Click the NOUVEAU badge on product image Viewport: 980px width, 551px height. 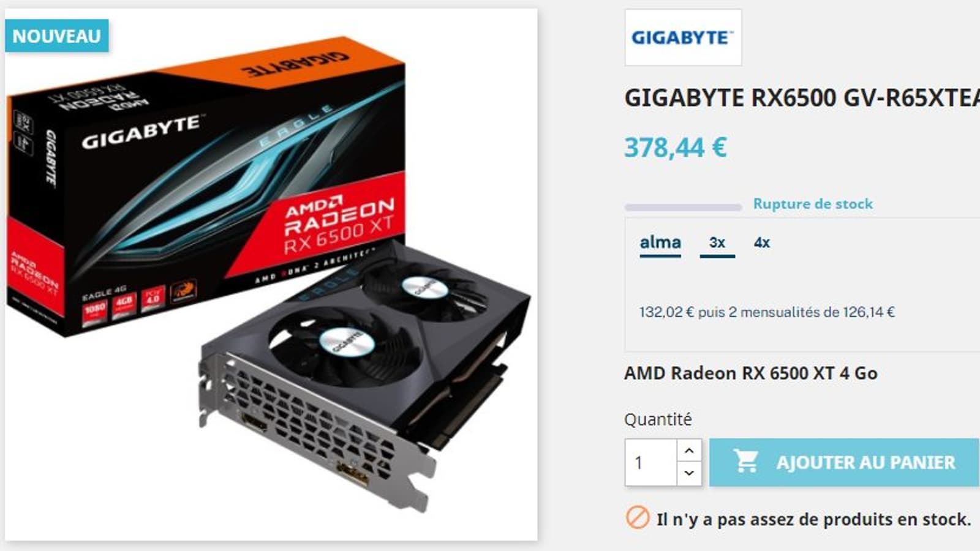pyautogui.click(x=57, y=36)
